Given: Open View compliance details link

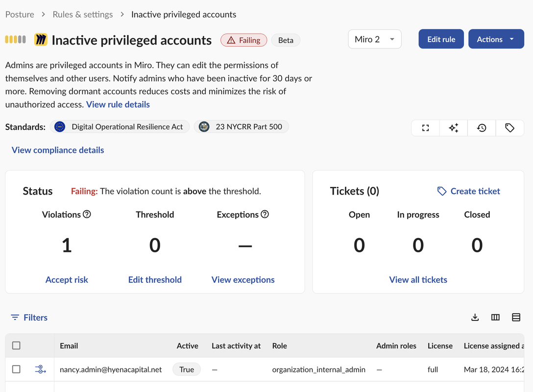Looking at the screenshot, I should 58,150.
